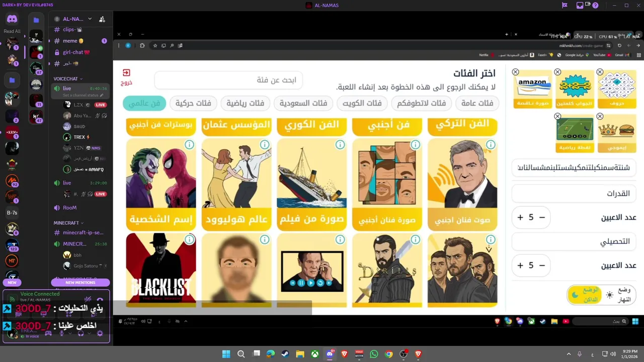Click the القدرات team name field
This screenshot has height=362, width=644.
click(574, 194)
